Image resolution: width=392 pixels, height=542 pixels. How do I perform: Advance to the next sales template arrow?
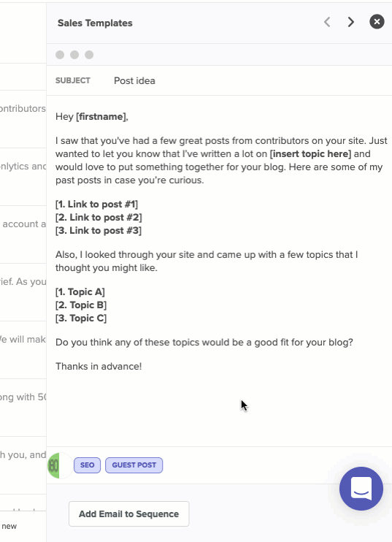click(351, 22)
